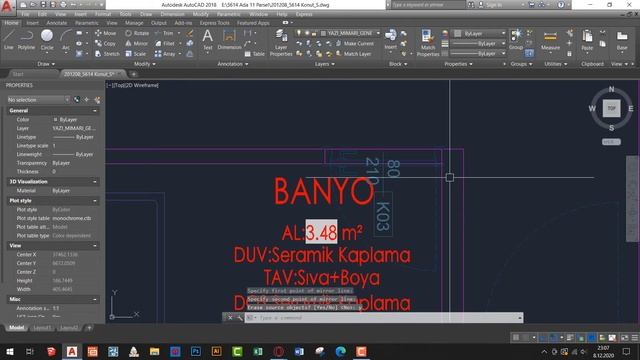Screen dimensions: 640x360
Task: Switch to the Layout1 tab
Action: 42,328
